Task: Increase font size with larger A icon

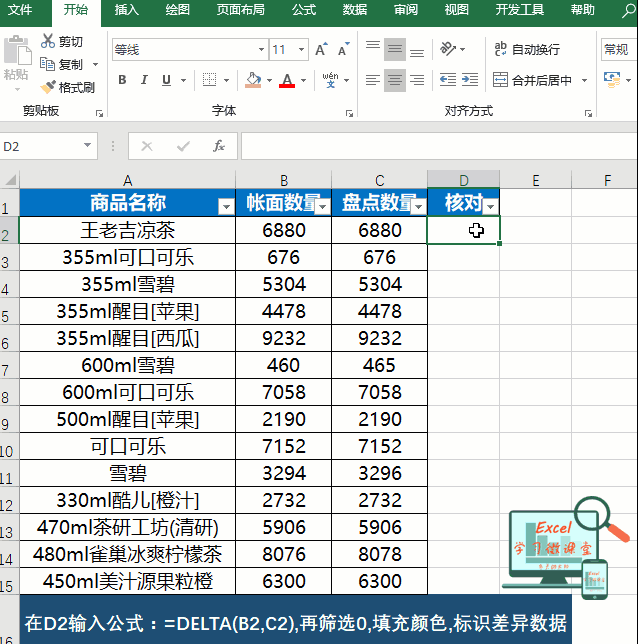Action: (x=321, y=49)
